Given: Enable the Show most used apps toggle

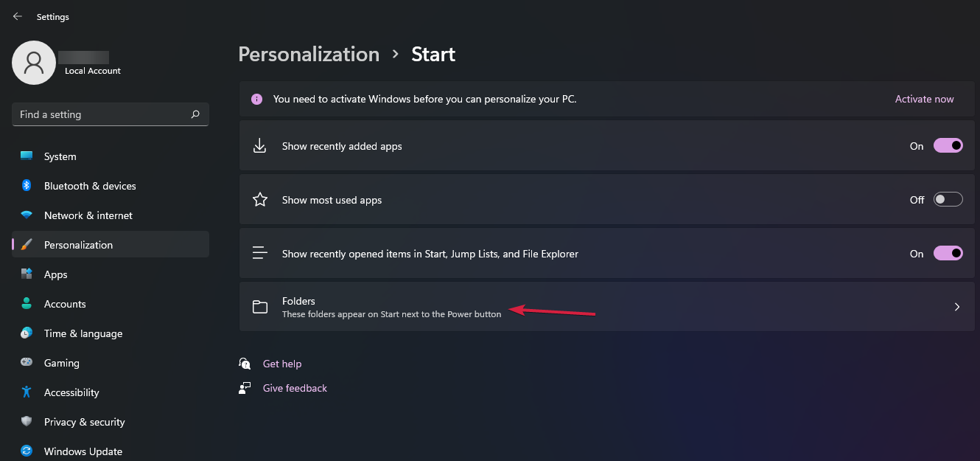Looking at the screenshot, I should pos(948,200).
